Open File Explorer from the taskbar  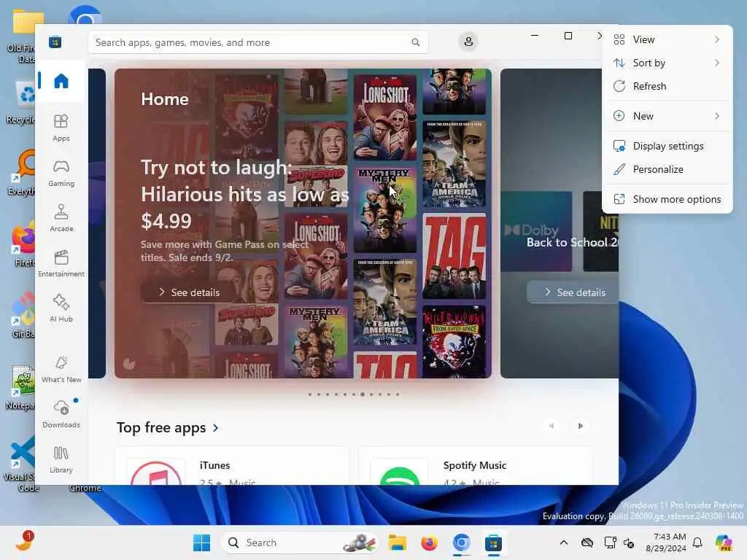[397, 542]
